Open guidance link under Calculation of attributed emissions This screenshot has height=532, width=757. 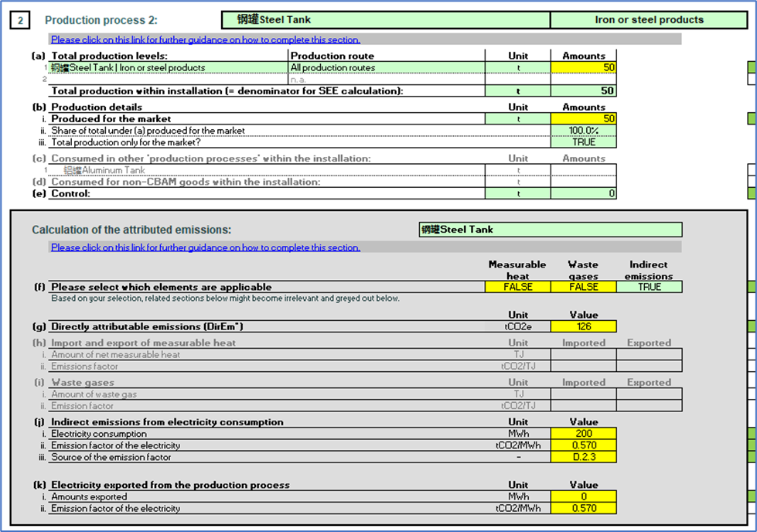point(205,247)
